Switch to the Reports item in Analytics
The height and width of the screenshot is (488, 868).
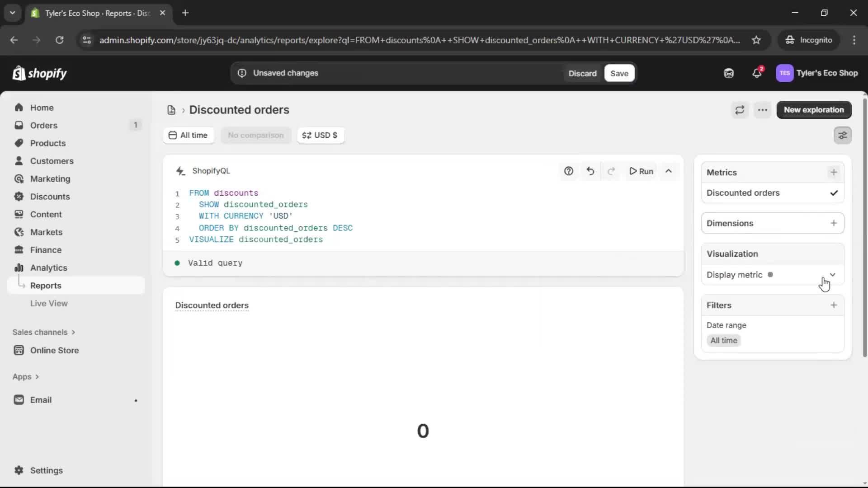pos(46,285)
